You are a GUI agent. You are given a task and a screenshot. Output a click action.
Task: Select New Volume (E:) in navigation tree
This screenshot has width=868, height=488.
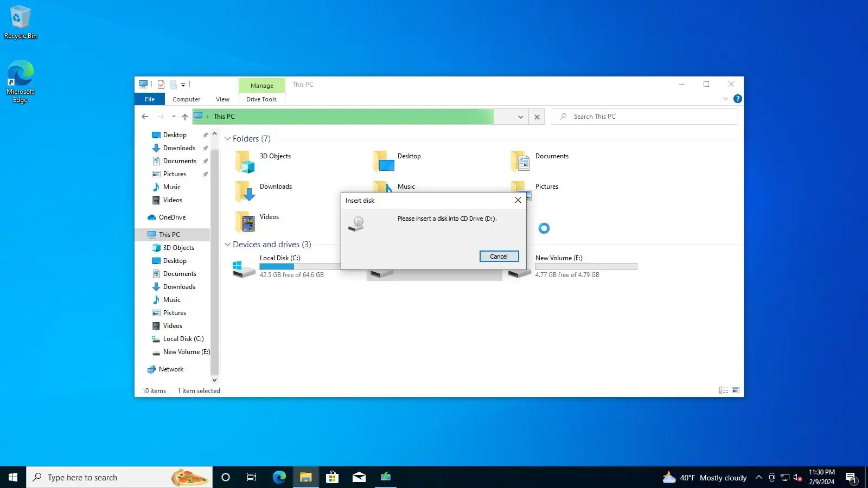(186, 352)
